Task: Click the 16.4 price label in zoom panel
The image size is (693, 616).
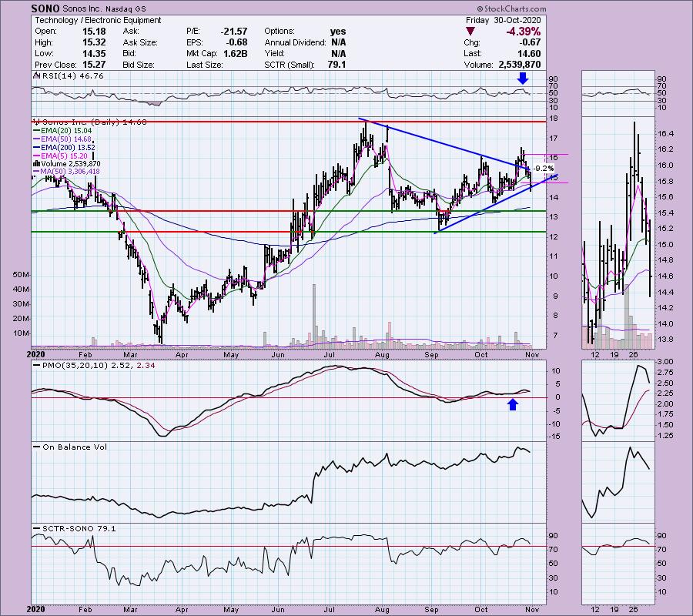Action: (665, 133)
